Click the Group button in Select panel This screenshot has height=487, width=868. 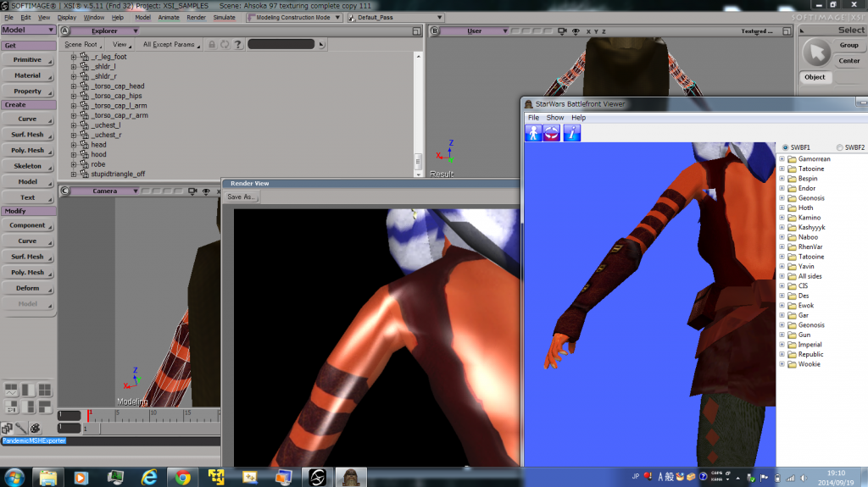[x=849, y=46]
